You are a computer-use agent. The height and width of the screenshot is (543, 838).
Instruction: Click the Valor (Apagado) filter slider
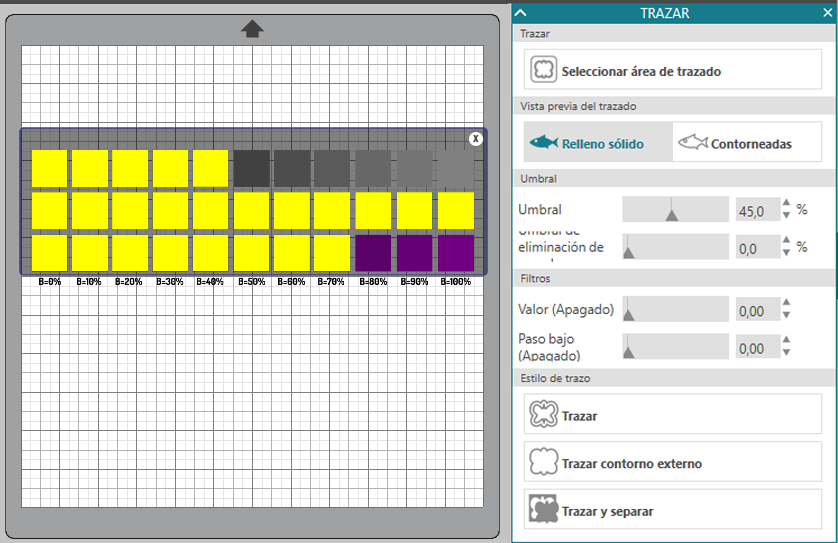(x=676, y=309)
